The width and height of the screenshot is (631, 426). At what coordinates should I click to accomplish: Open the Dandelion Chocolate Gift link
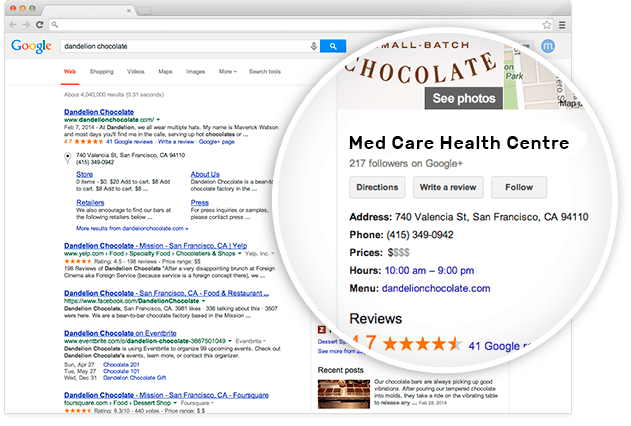point(134,378)
